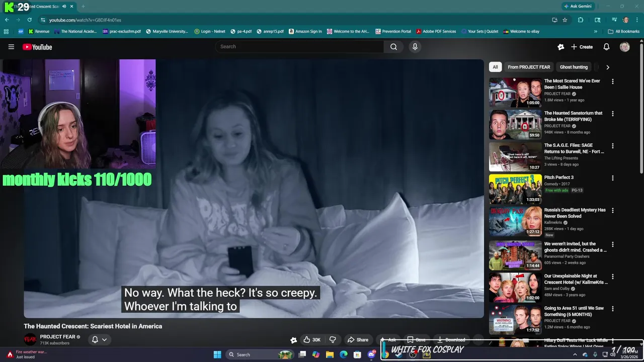The height and width of the screenshot is (362, 644).
Task: Open options for The S.A.G.E. Files video
Action: tap(612, 146)
